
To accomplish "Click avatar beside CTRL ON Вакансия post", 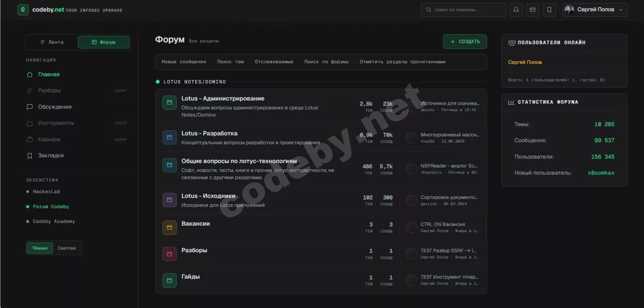I will point(411,227).
